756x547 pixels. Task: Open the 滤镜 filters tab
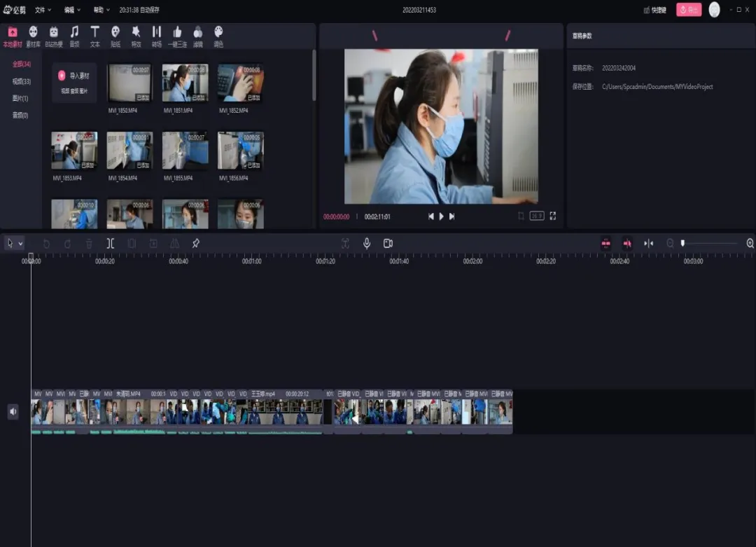pos(197,36)
